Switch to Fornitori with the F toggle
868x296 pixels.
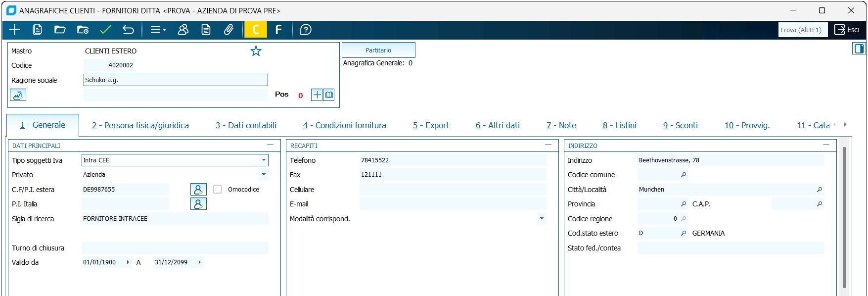pyautogui.click(x=278, y=30)
